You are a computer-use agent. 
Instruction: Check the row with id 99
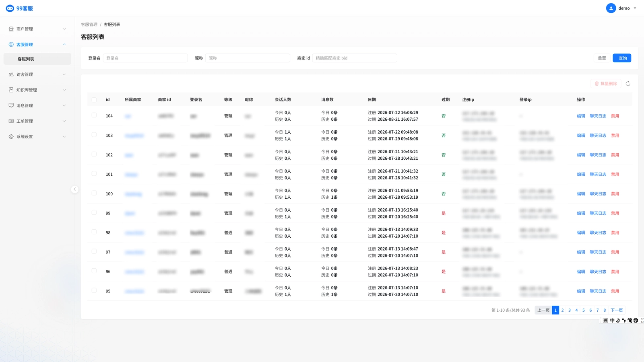click(x=94, y=212)
